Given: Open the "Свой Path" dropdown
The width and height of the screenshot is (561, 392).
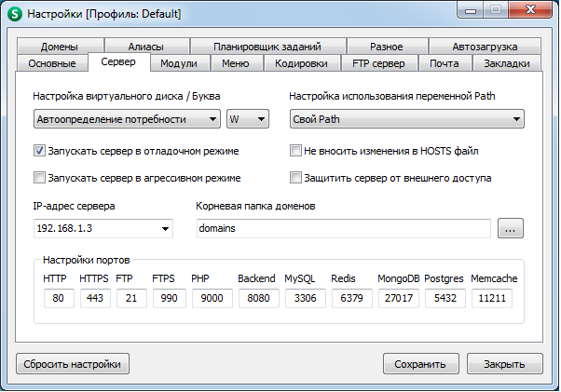Looking at the screenshot, I should (x=405, y=119).
